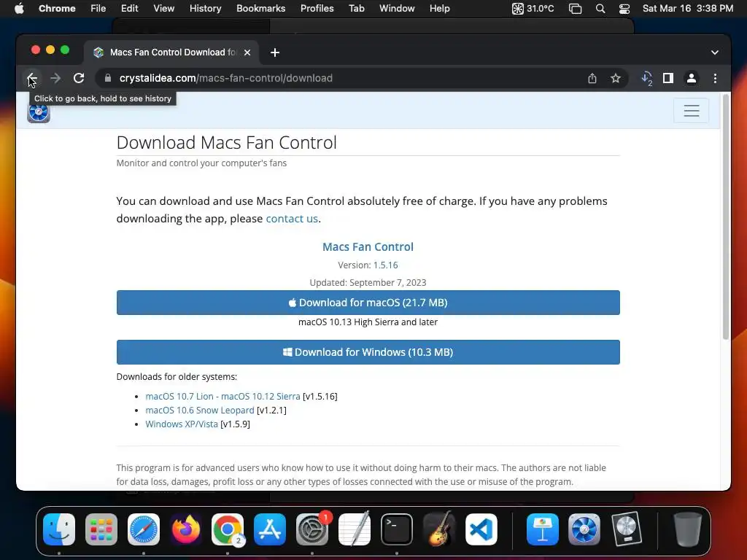Open Trash in the Dock

pyautogui.click(x=688, y=529)
